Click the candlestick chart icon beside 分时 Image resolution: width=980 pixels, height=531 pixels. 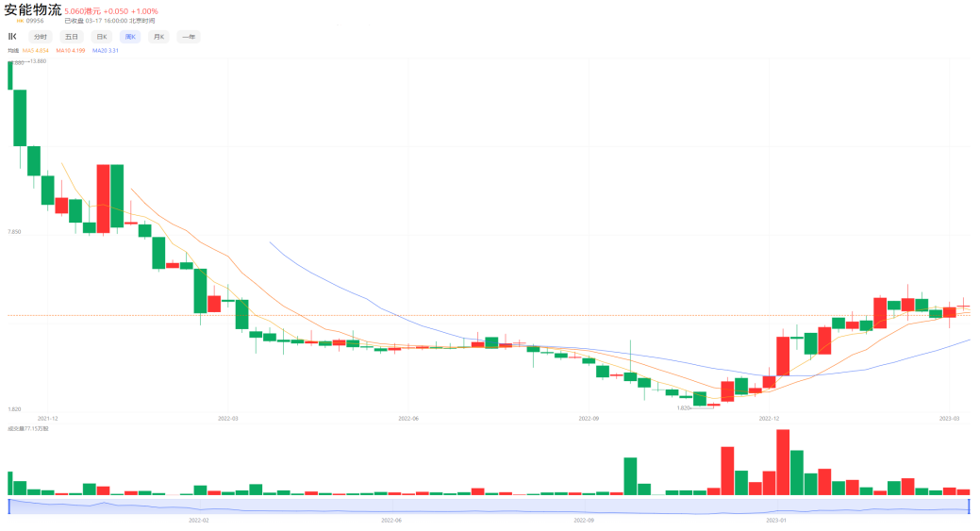coord(12,36)
